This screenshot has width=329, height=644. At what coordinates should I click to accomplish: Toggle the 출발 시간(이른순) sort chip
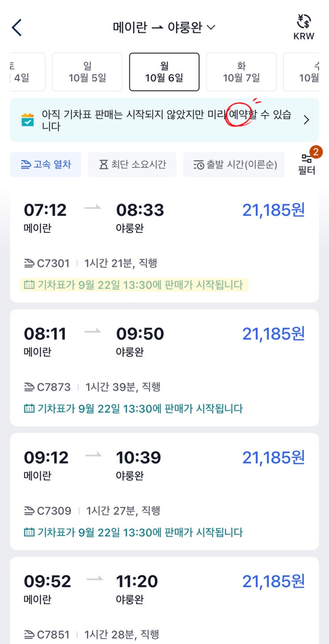[234, 165]
